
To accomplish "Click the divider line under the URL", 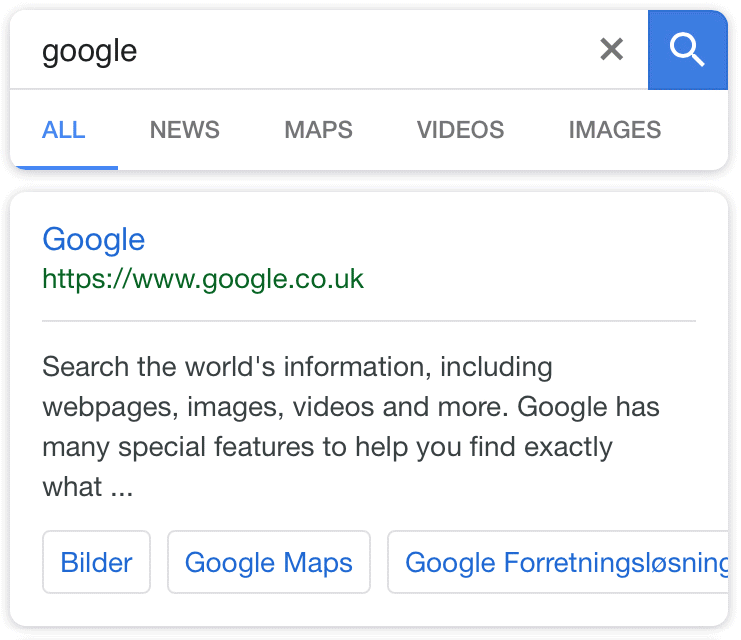I will pyautogui.click(x=369, y=320).
